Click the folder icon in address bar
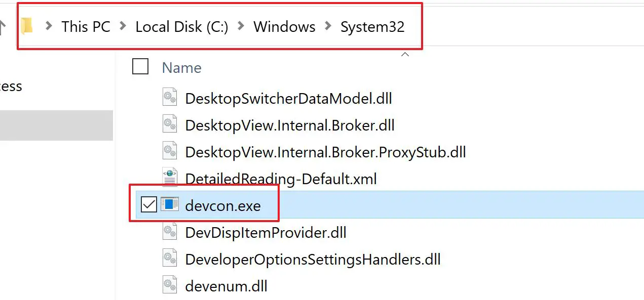 [x=27, y=25]
